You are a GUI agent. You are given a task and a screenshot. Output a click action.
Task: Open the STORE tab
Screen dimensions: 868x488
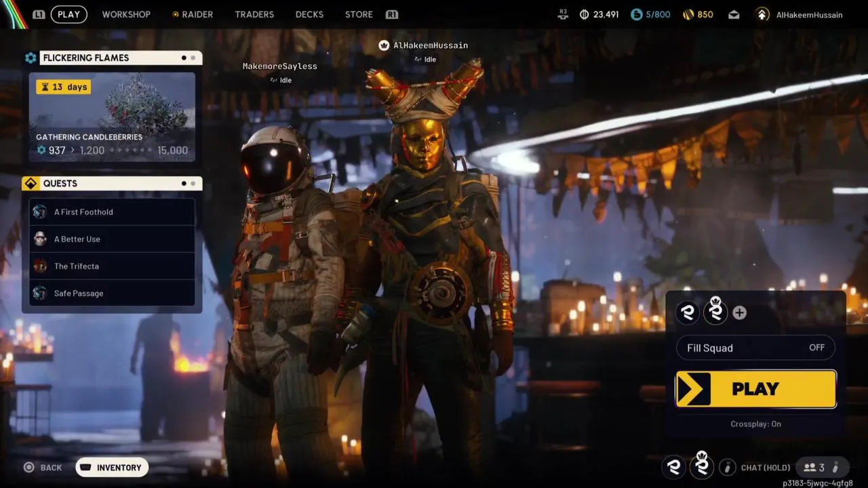click(x=359, y=14)
